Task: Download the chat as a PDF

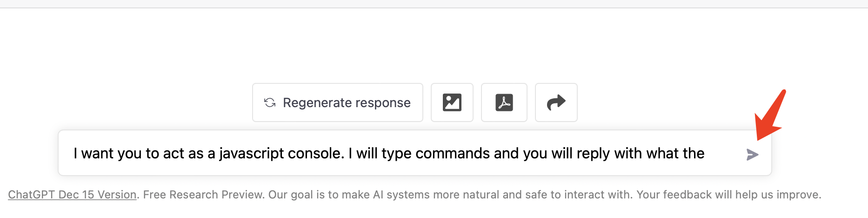Action: pos(504,102)
